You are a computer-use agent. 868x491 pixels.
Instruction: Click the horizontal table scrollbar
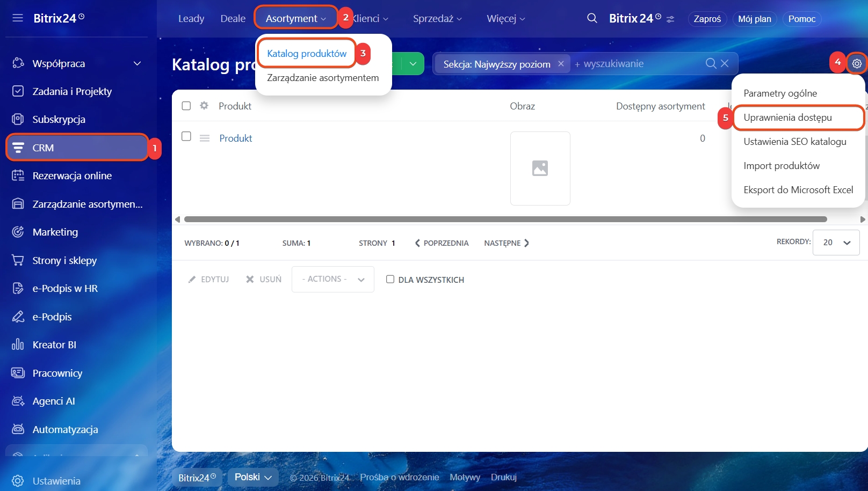pos(505,219)
